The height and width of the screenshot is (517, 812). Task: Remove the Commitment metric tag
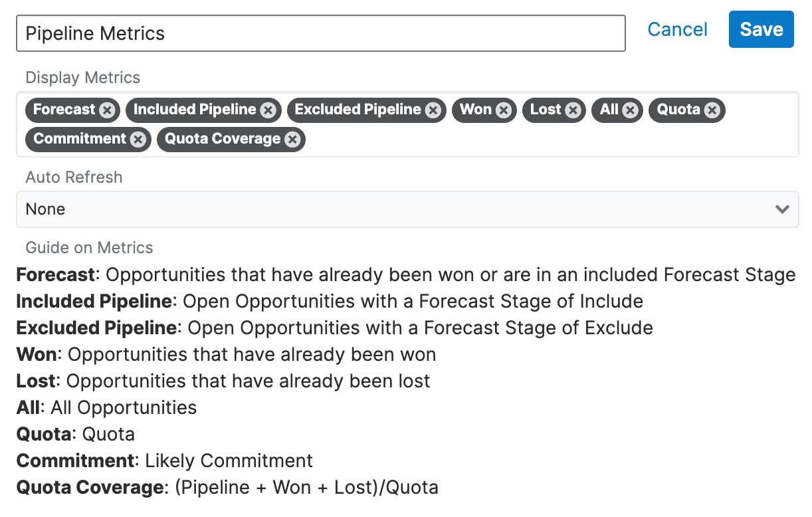pyautogui.click(x=138, y=140)
